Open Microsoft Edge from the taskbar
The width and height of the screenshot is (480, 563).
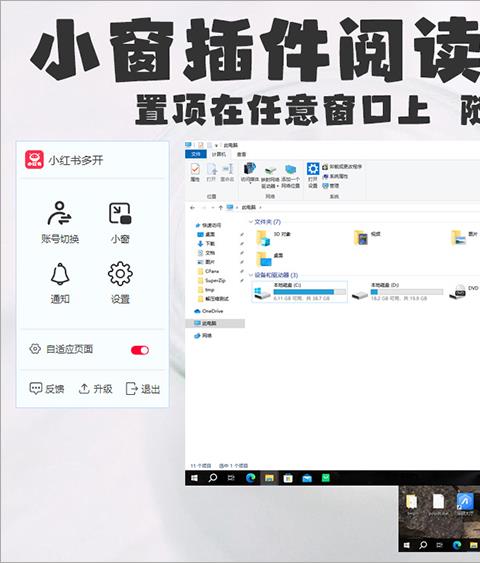pyautogui.click(x=250, y=478)
